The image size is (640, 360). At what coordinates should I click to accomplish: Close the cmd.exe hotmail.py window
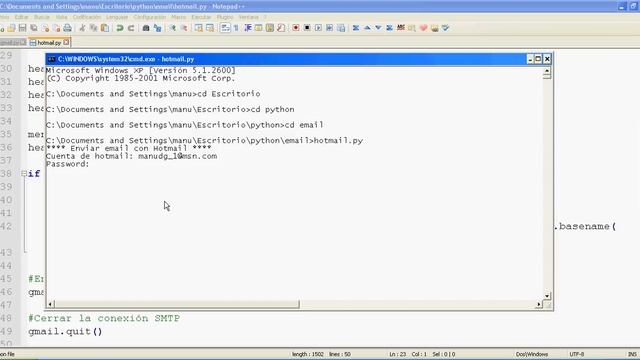[547, 59]
